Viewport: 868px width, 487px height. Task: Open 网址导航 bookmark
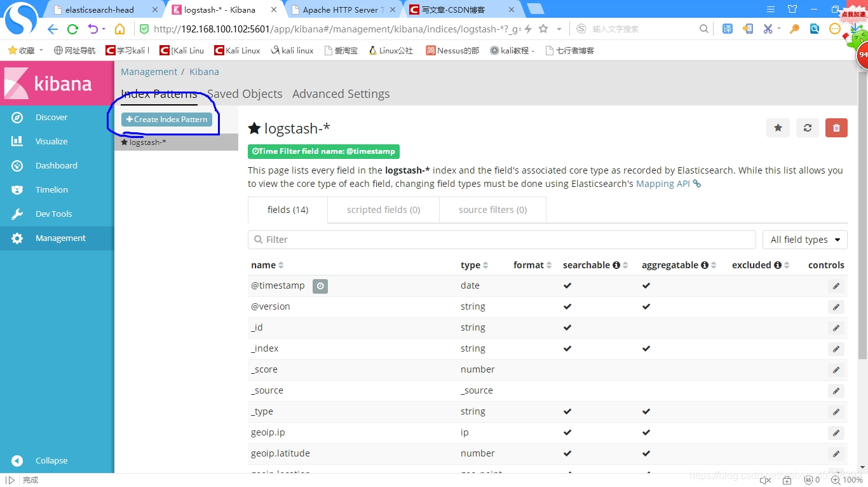(74, 50)
